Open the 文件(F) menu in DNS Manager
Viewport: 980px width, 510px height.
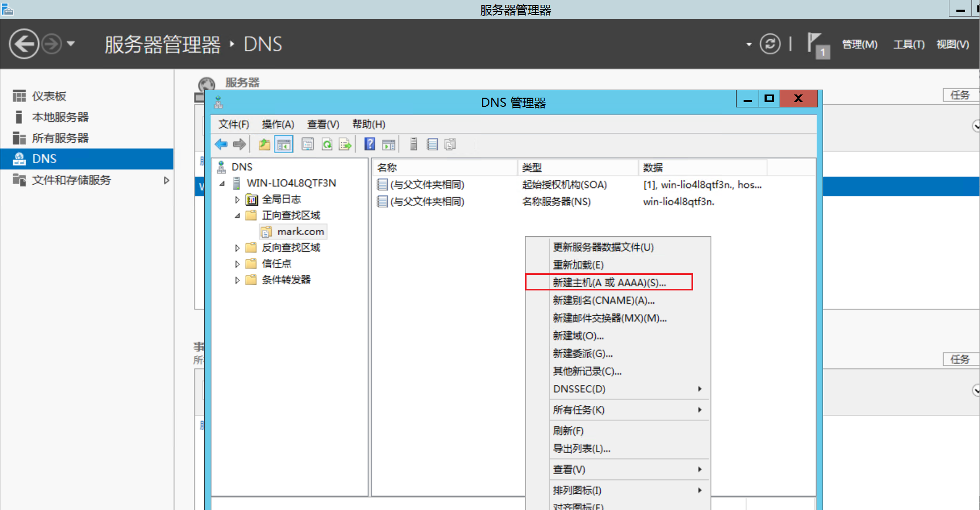pyautogui.click(x=234, y=125)
